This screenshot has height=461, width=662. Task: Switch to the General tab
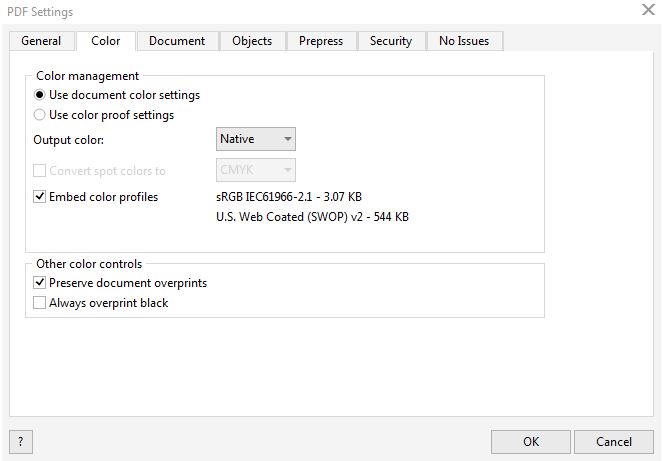(41, 41)
